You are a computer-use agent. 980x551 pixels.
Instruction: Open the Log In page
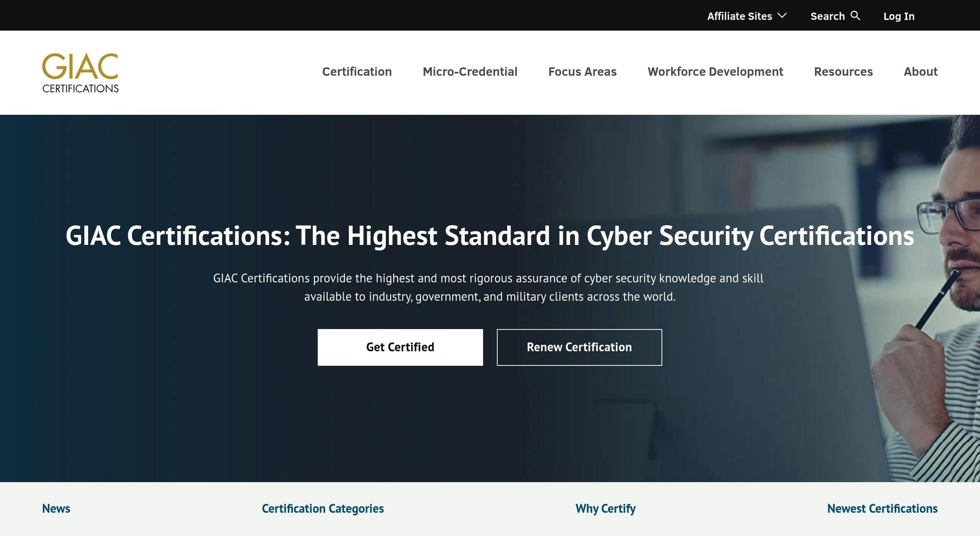[x=899, y=16]
